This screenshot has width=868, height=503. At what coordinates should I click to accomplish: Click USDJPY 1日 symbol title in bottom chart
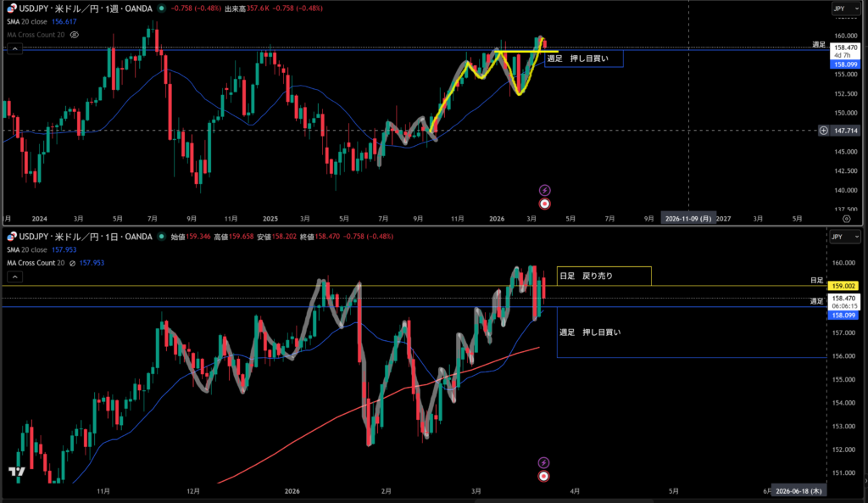coord(85,237)
